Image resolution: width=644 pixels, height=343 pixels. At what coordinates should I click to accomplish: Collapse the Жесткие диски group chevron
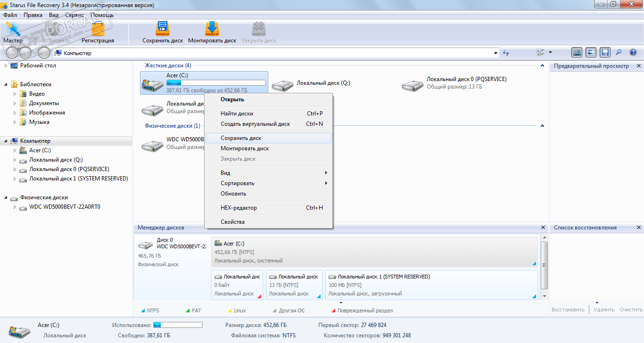[x=542, y=65]
